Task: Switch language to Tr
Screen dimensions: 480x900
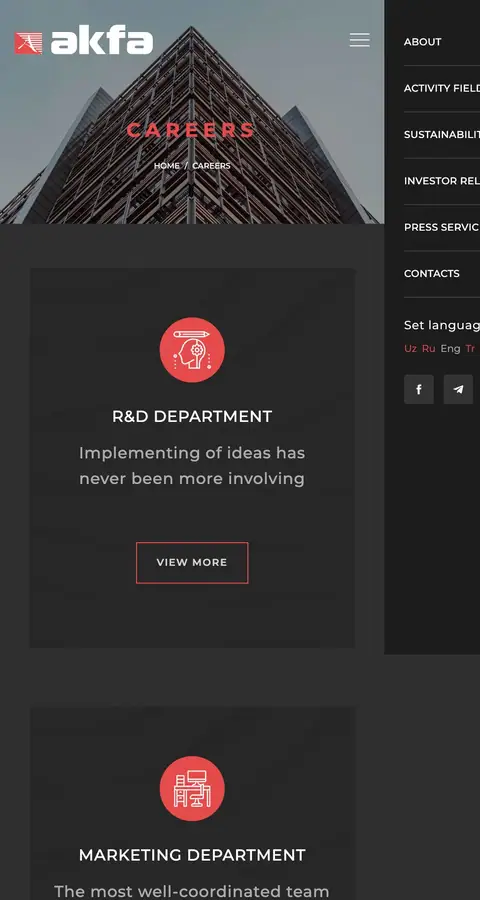Action: tap(470, 348)
